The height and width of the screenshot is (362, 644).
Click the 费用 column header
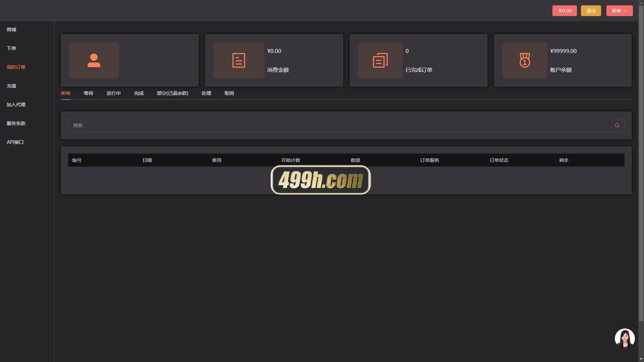(217, 160)
